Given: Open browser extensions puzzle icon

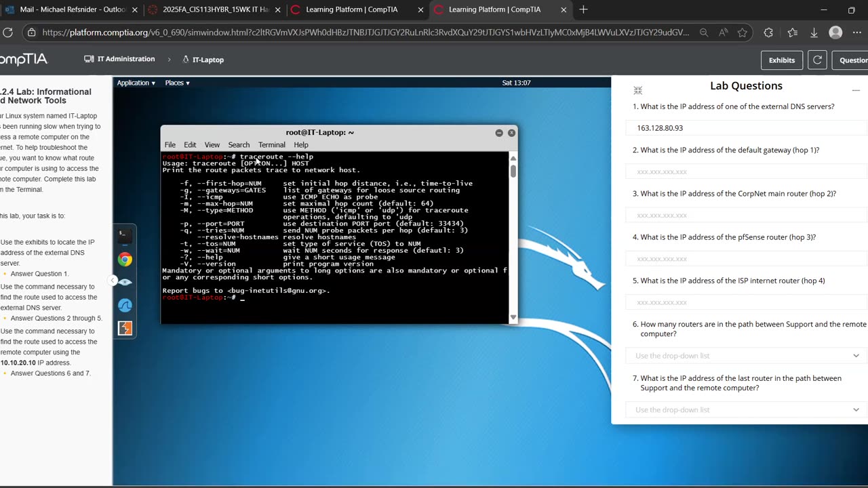Looking at the screenshot, I should [768, 32].
